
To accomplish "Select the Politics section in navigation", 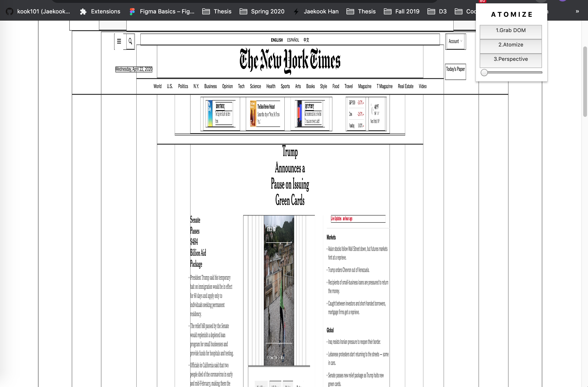I will pyautogui.click(x=183, y=86).
